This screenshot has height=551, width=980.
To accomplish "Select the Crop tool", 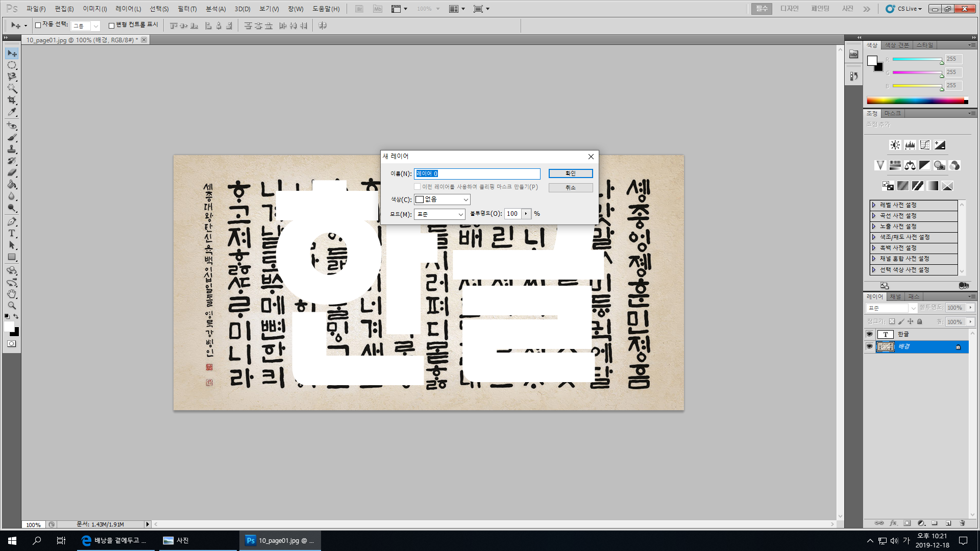I will pos(12,100).
